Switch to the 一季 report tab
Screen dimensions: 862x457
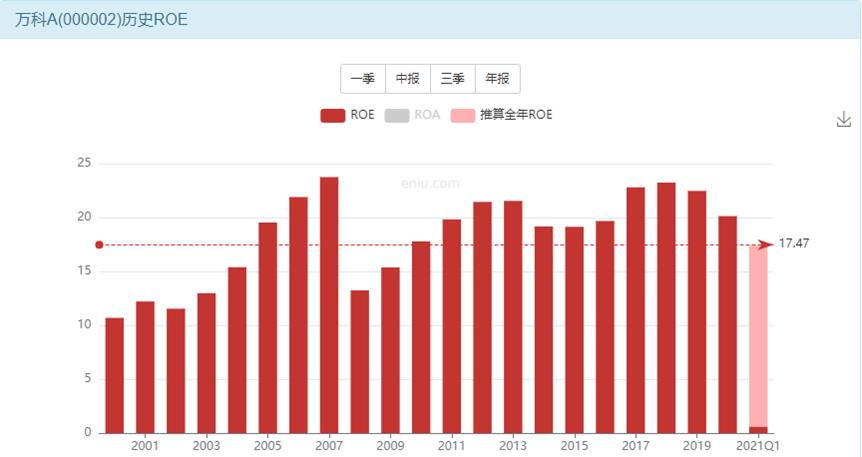[x=363, y=79]
